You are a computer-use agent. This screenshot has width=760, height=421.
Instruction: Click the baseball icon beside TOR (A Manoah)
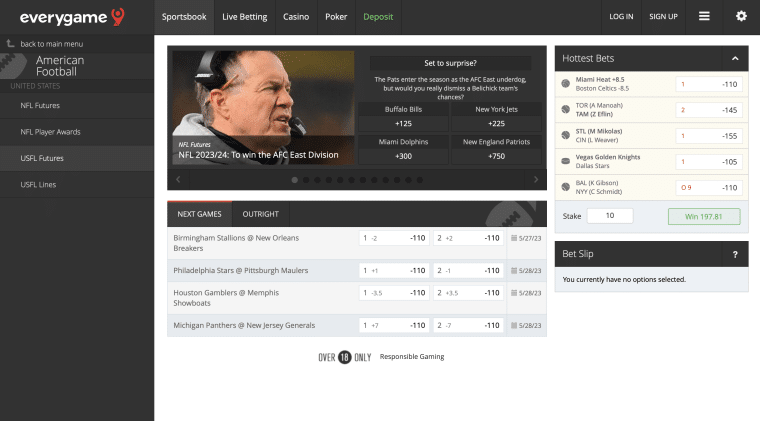pyautogui.click(x=565, y=109)
